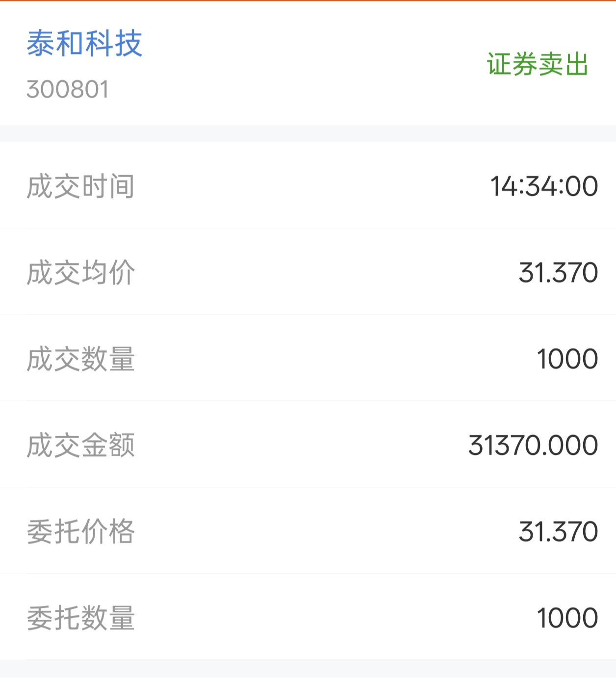Select the 成交均价 value 31.370
The width and height of the screenshot is (616, 681).
[559, 273]
